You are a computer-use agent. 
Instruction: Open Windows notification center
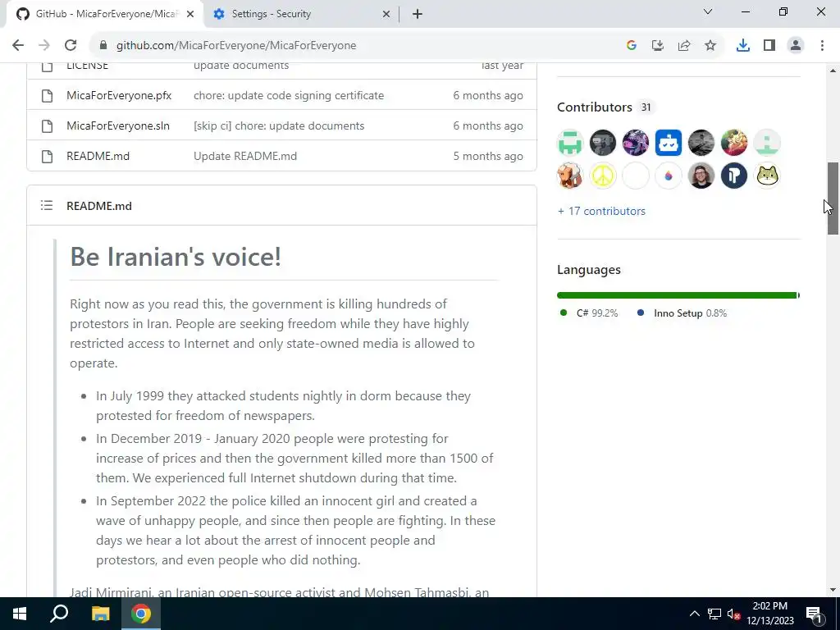pos(814,614)
